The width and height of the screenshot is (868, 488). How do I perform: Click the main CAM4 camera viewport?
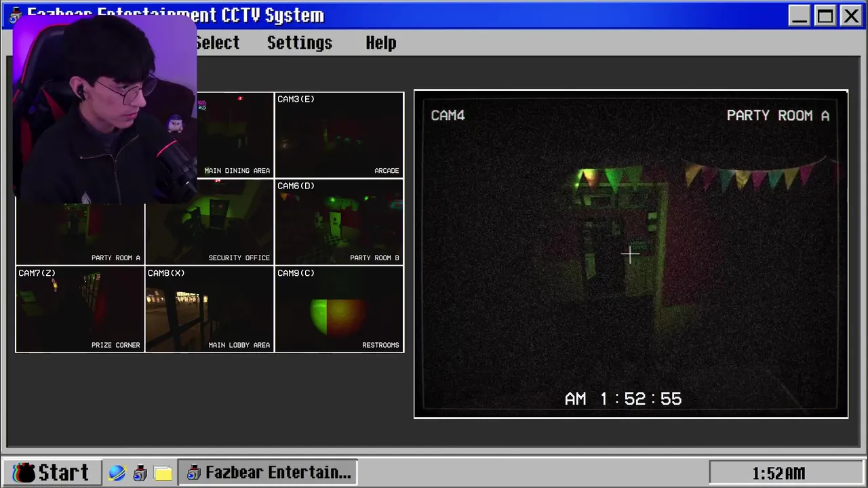click(631, 254)
